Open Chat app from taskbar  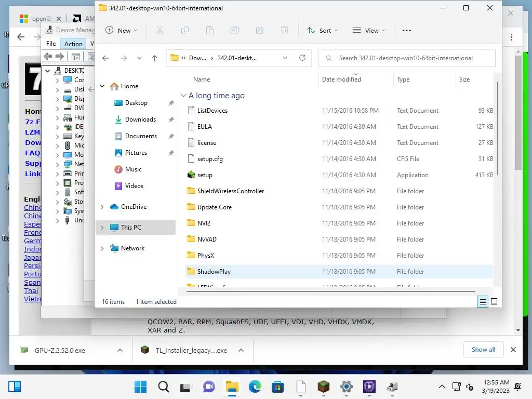209,387
